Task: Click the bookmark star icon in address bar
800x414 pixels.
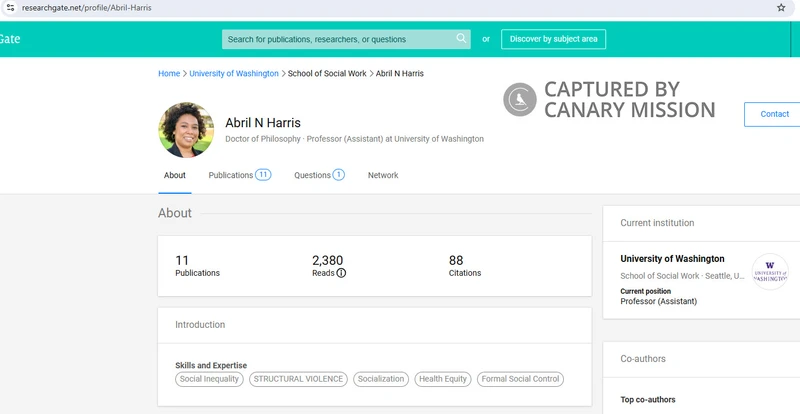Action: [x=781, y=8]
